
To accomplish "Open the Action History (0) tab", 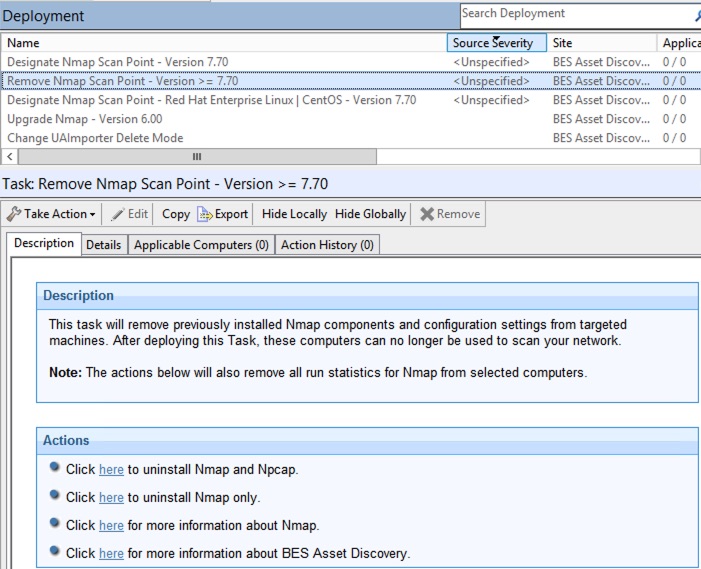I will 327,245.
